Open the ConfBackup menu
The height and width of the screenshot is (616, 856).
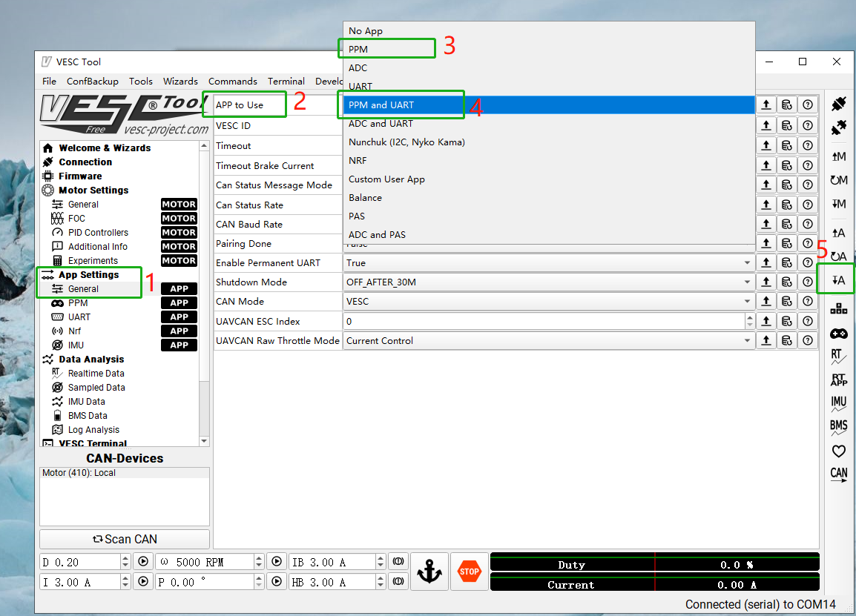point(92,82)
